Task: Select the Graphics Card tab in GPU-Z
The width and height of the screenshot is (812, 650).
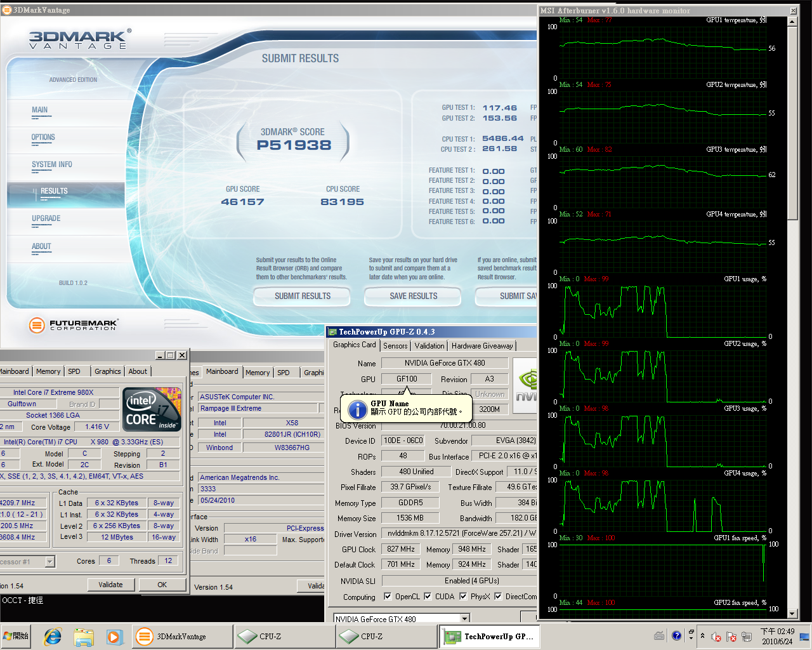Action: 354,345
